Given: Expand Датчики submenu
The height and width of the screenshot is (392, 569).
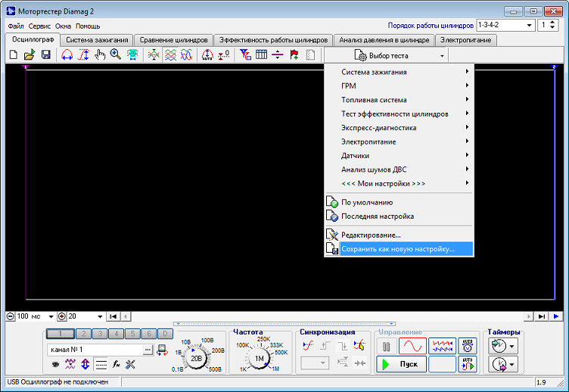Looking at the screenshot, I should click(x=400, y=155).
